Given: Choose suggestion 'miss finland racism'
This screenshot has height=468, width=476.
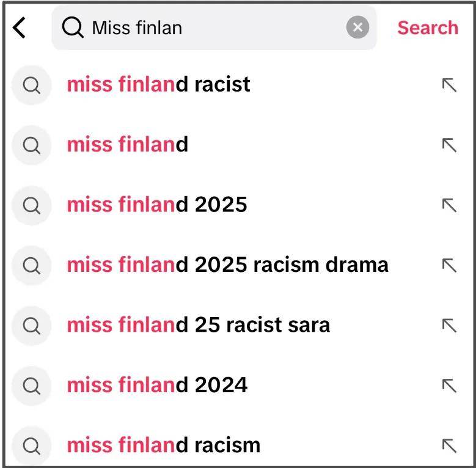Looking at the screenshot, I should point(163,445).
